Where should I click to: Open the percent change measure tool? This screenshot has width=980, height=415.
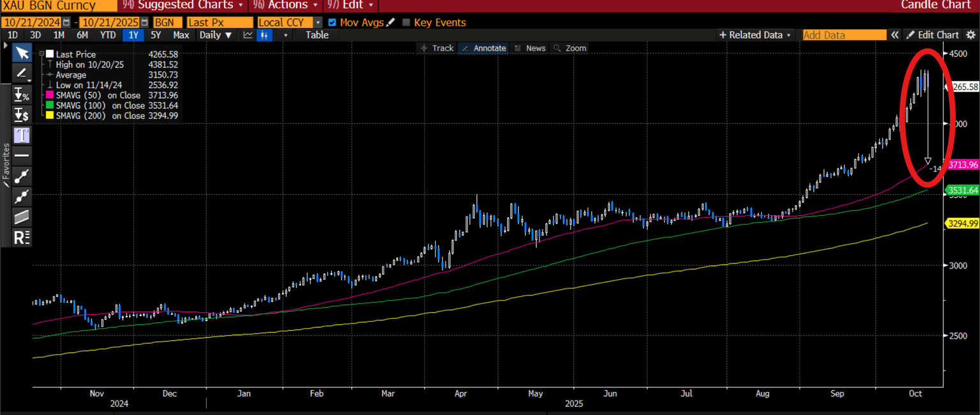22,94
